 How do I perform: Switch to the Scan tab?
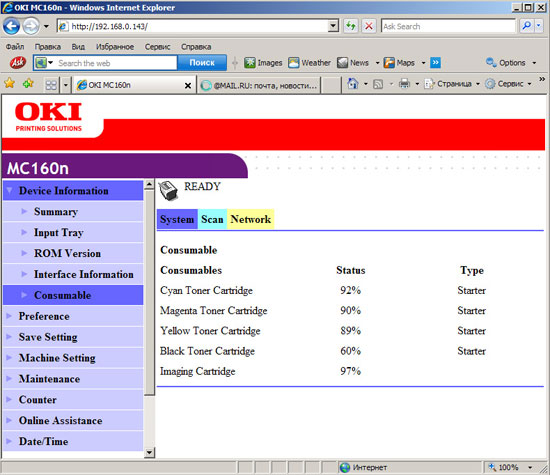212,219
